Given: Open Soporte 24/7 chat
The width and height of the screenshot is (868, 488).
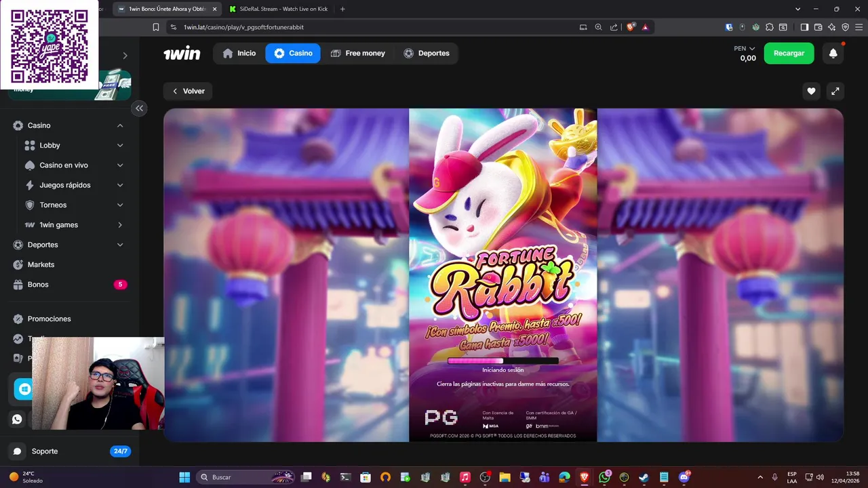Looking at the screenshot, I should [69, 451].
